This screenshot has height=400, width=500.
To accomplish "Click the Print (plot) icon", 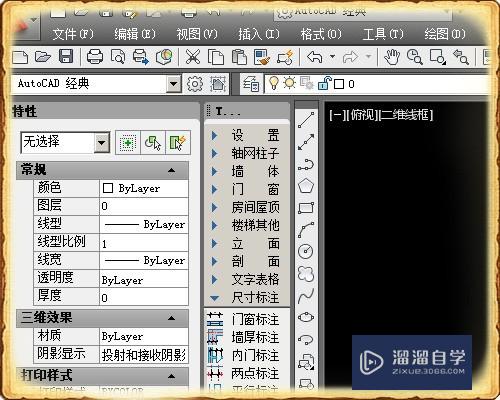I will 95,57.
